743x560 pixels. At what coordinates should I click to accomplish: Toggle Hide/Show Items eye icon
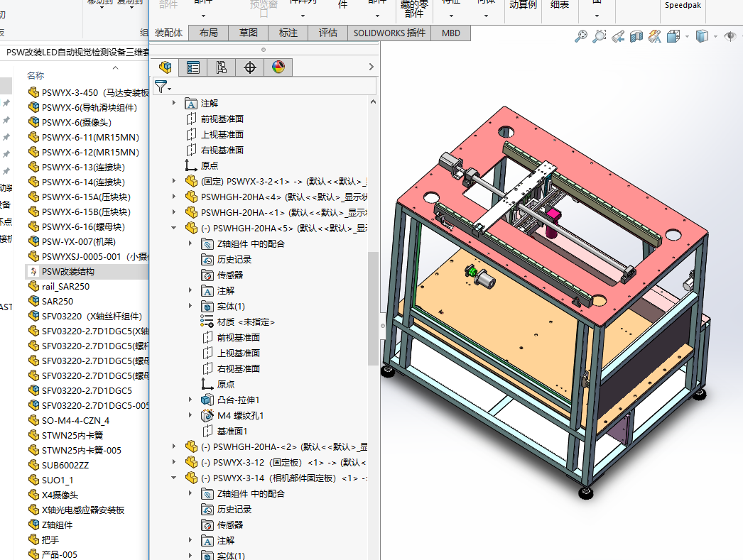click(730, 36)
